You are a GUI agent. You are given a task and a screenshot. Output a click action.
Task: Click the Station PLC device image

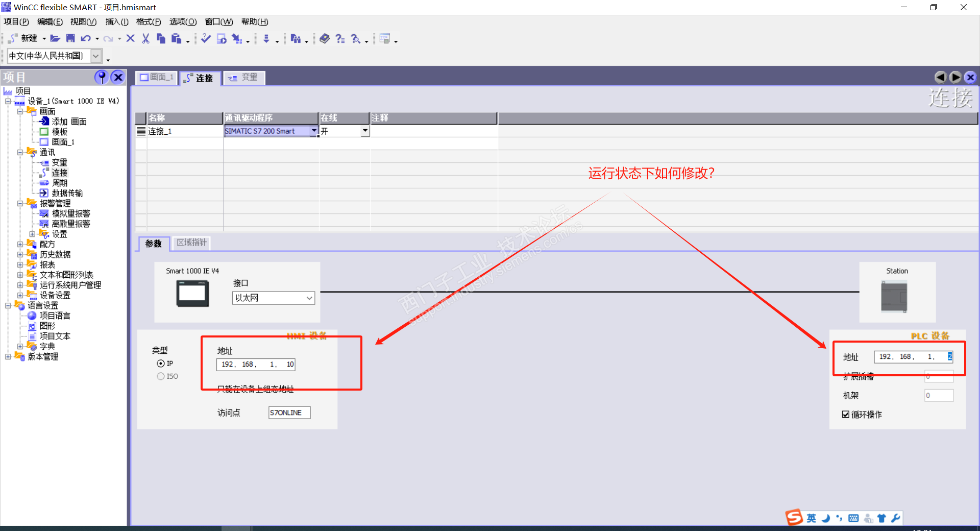[x=894, y=297]
